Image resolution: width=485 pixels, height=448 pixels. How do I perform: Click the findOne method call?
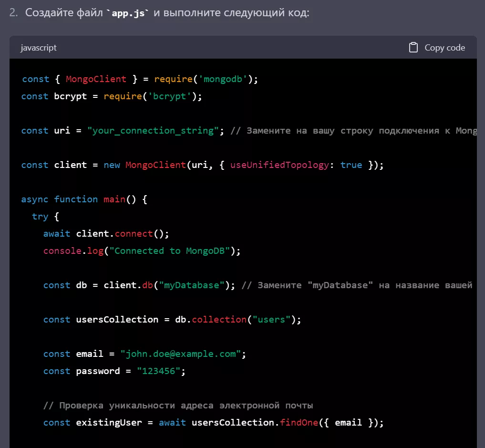(300, 422)
